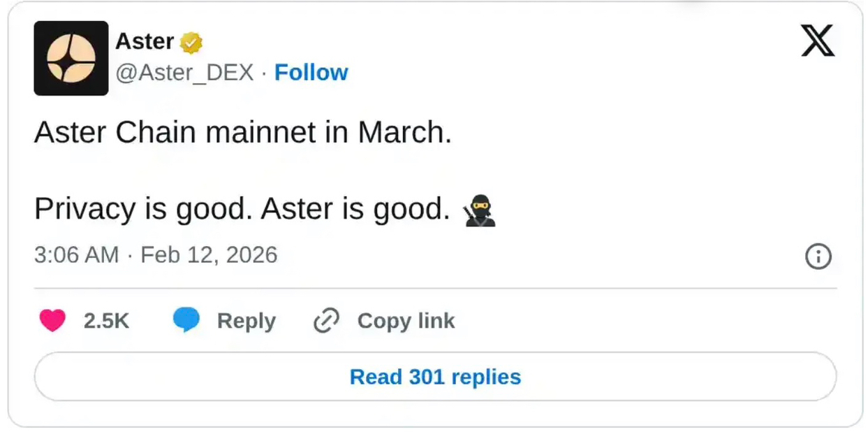Click the 3:06 AM time stamp
The width and height of the screenshot is (868, 434).
click(x=76, y=255)
